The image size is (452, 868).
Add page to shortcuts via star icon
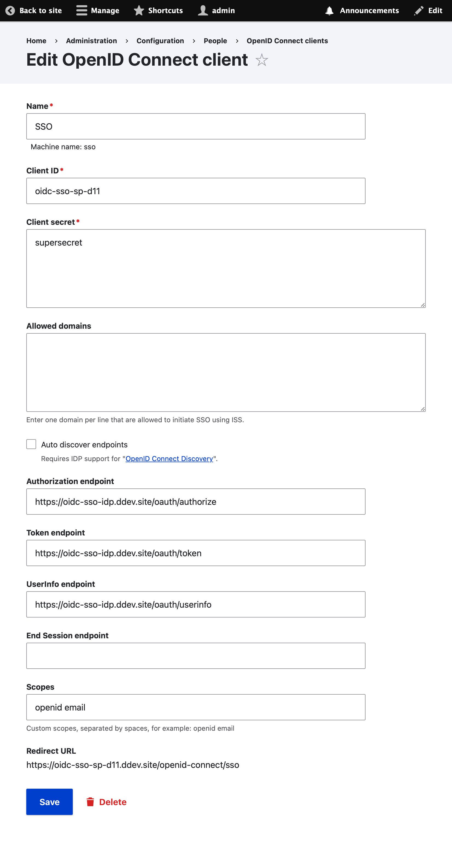(262, 60)
